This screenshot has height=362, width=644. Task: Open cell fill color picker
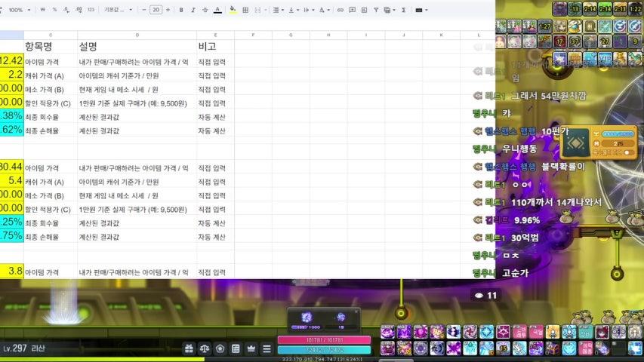coord(233,10)
